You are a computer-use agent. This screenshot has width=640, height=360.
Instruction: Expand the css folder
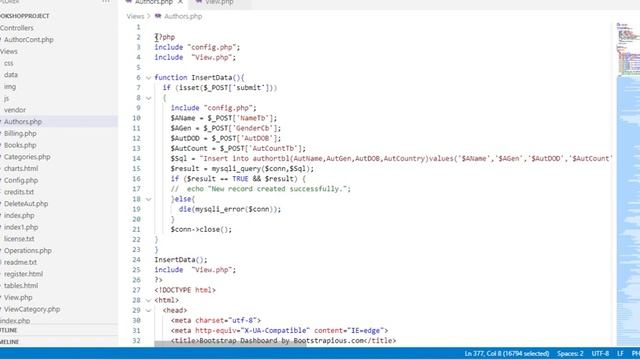[x=9, y=63]
